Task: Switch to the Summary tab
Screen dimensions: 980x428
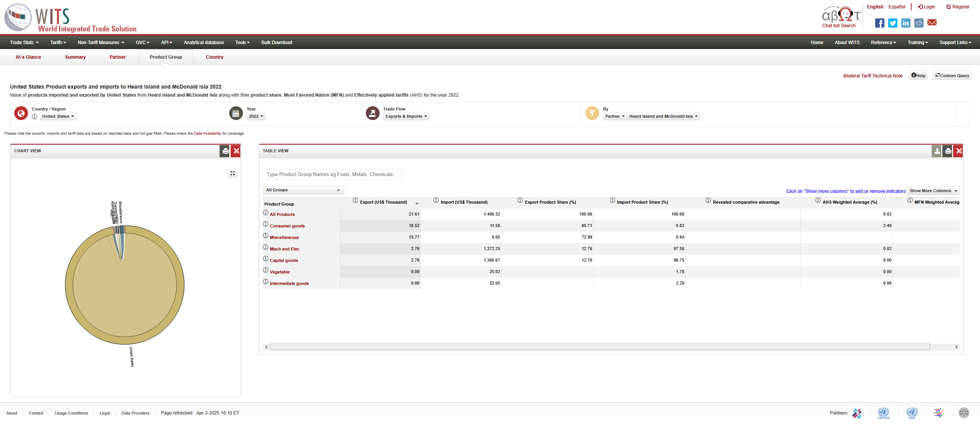Action: point(75,57)
